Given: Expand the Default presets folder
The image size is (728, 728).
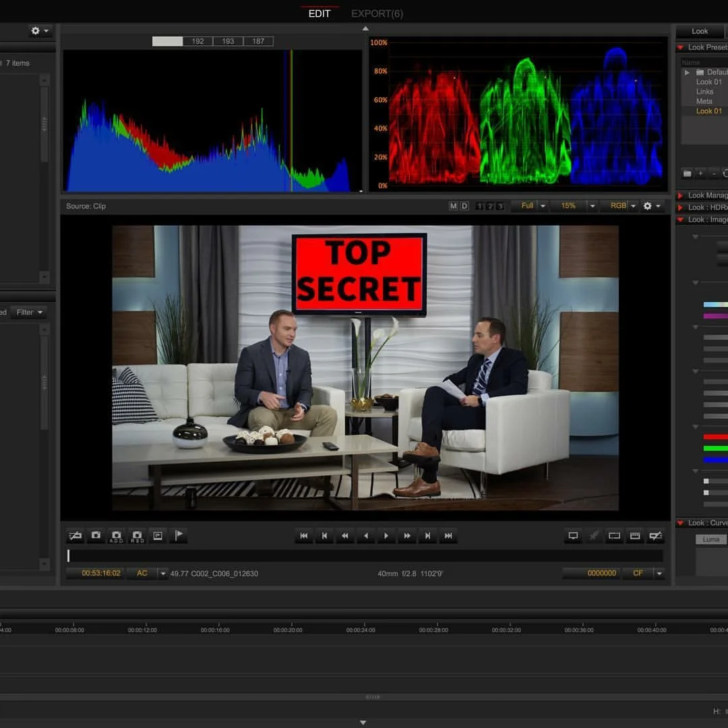Looking at the screenshot, I should click(687, 72).
